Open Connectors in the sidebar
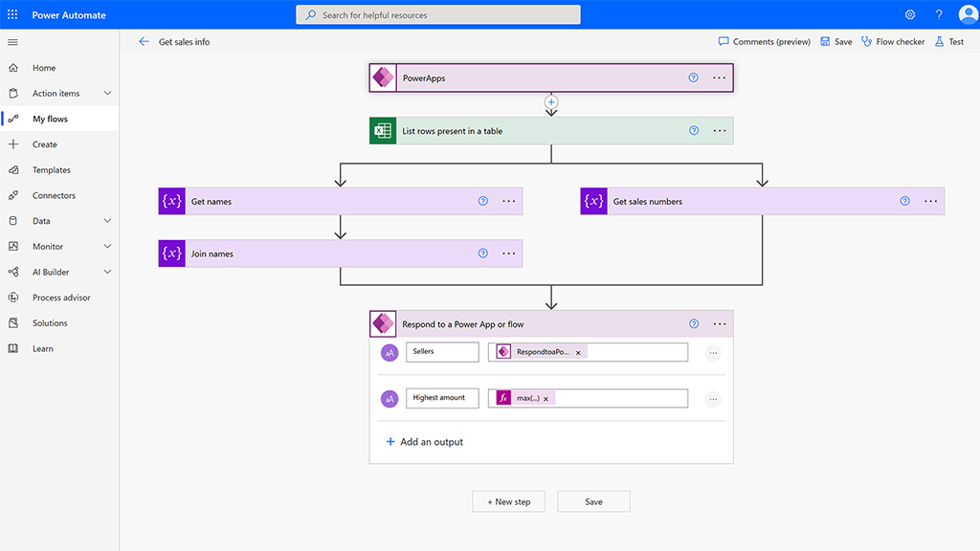The image size is (980, 551). (x=59, y=195)
